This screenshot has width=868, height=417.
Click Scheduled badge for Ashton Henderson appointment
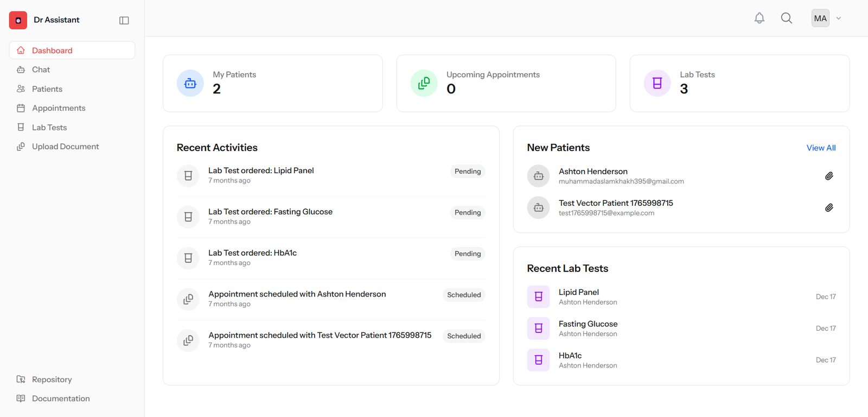(464, 295)
